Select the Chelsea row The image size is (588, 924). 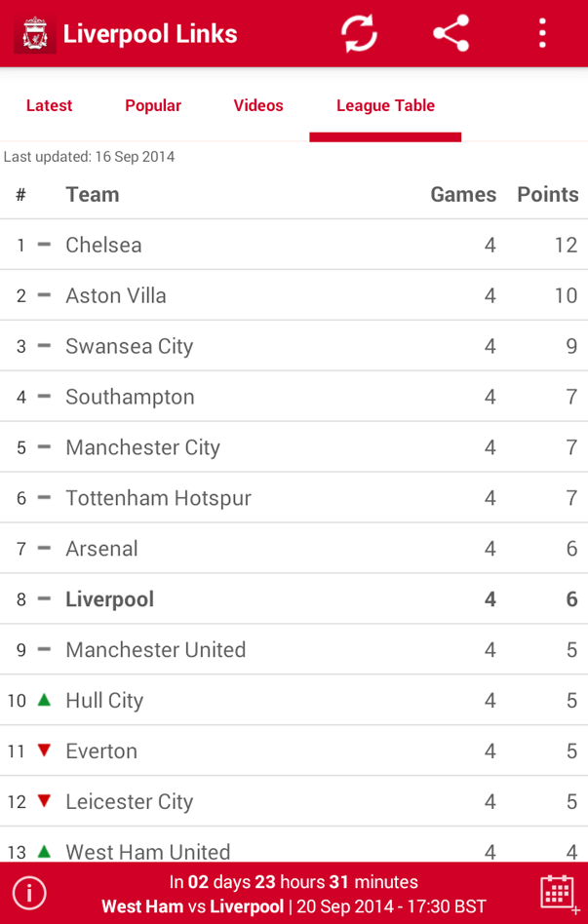click(294, 245)
